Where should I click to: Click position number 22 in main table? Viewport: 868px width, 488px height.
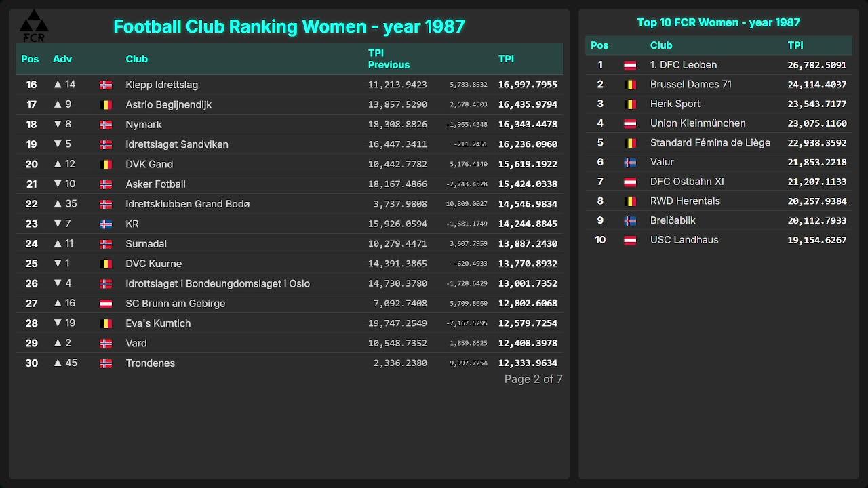(x=32, y=204)
